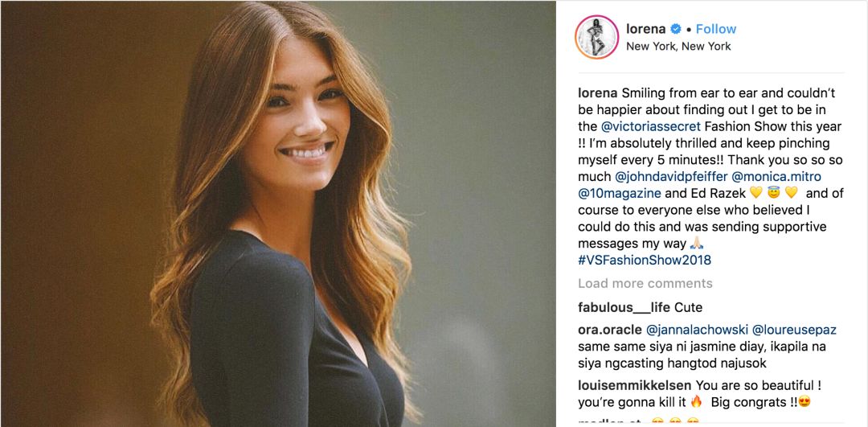Open the lorena username in the header

645,30
